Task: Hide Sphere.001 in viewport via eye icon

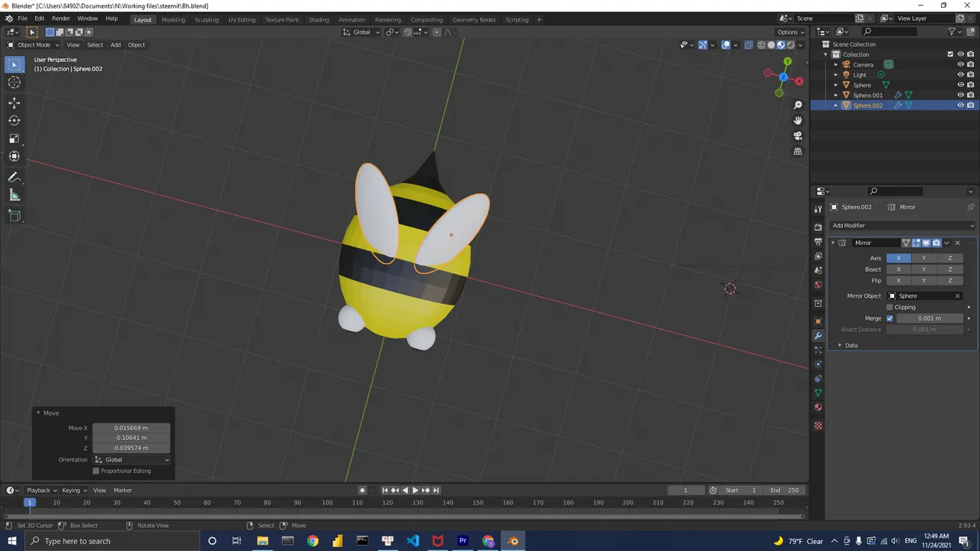Action: pyautogui.click(x=960, y=95)
